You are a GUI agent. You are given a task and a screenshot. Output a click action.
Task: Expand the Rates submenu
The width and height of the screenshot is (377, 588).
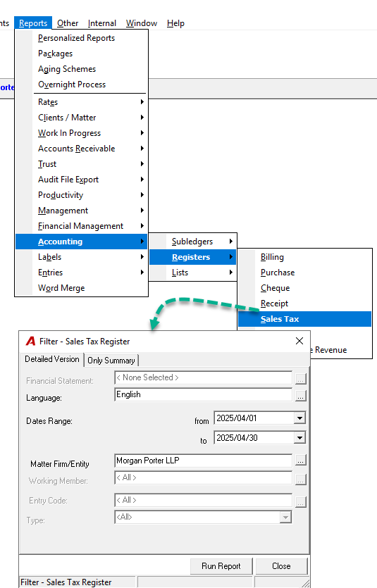[82, 102]
